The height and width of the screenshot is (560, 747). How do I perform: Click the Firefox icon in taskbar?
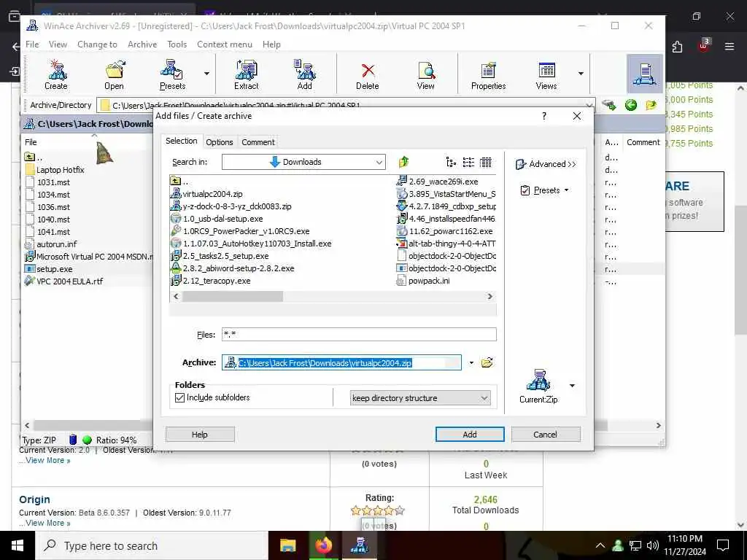324,545
